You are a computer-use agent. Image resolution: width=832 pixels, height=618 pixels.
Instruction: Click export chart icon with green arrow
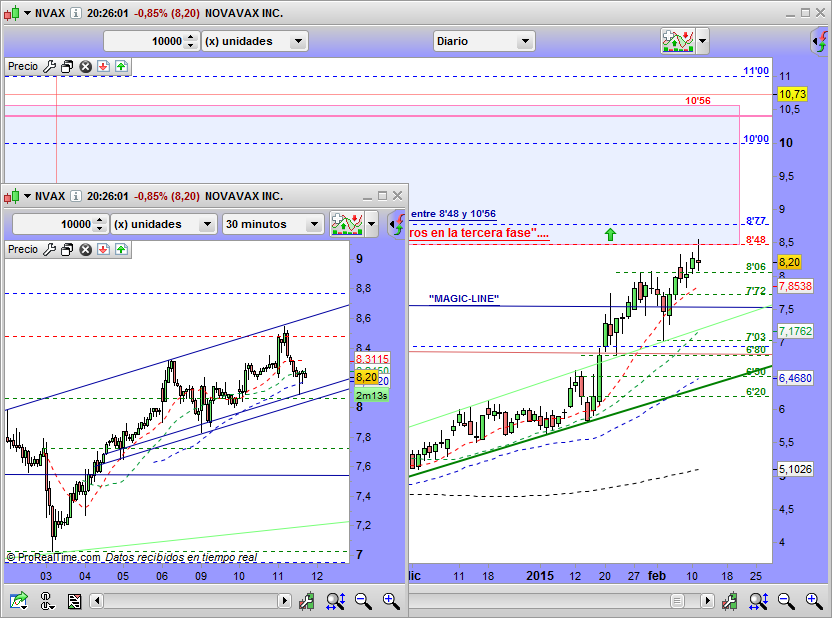click(19, 601)
